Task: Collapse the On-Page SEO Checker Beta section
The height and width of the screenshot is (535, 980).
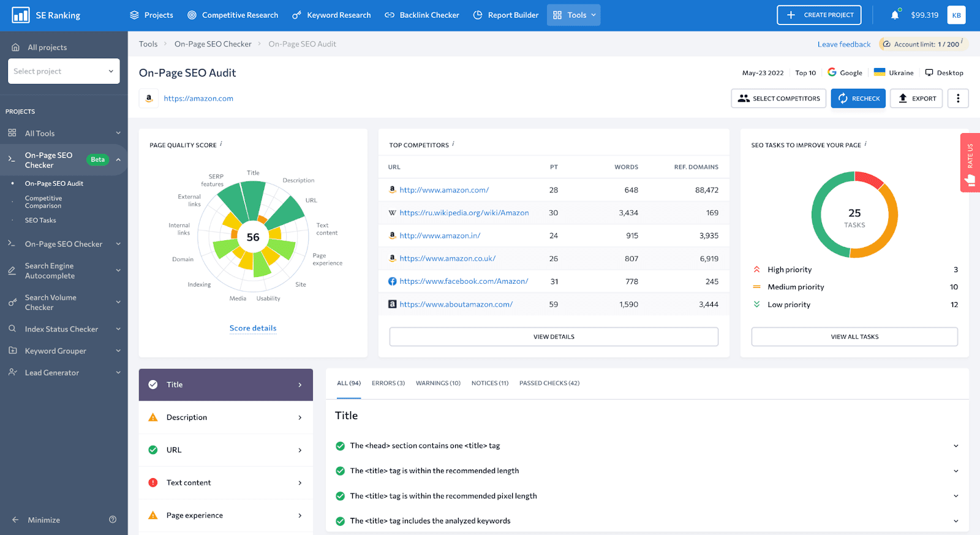Action: pos(118,160)
